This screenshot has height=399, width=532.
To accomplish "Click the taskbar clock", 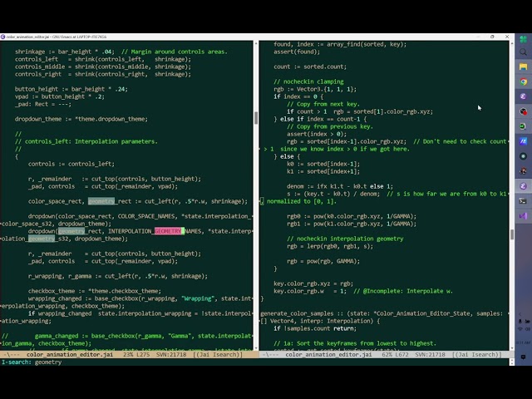I will tap(523, 342).
